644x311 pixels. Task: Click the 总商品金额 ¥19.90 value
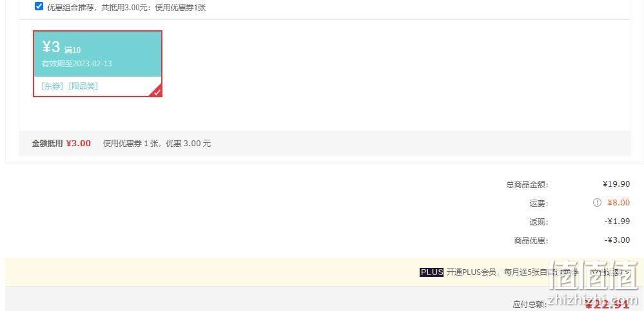pyautogui.click(x=616, y=184)
